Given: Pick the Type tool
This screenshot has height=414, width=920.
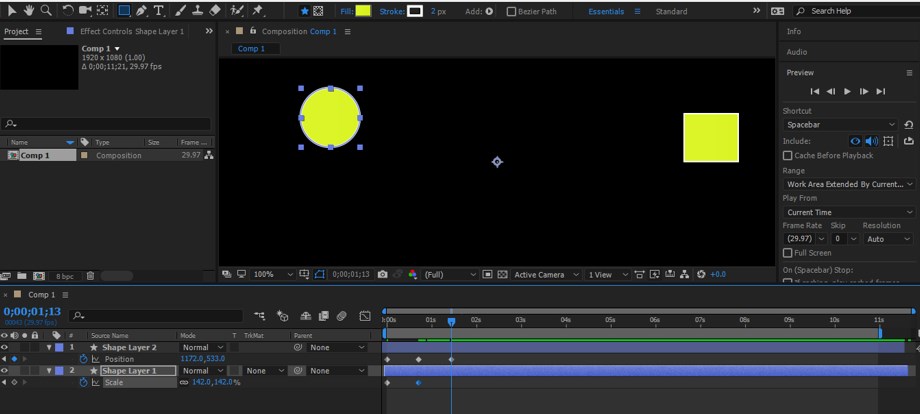Looking at the screenshot, I should pyautogui.click(x=159, y=11).
